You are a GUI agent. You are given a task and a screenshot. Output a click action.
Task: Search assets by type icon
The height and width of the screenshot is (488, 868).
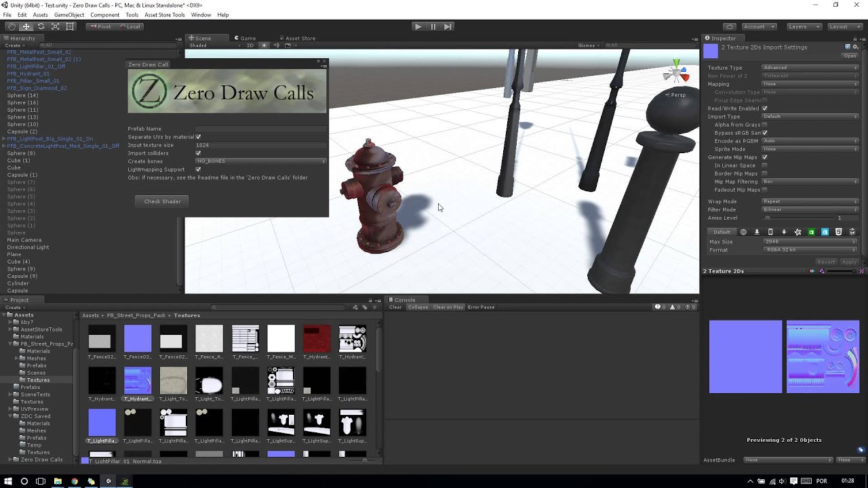[356, 307]
